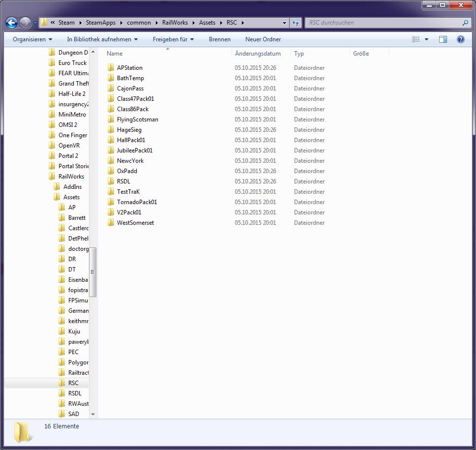Sort by Änderungsdatum column header
Image resolution: width=476 pixels, height=450 pixels.
(x=258, y=54)
